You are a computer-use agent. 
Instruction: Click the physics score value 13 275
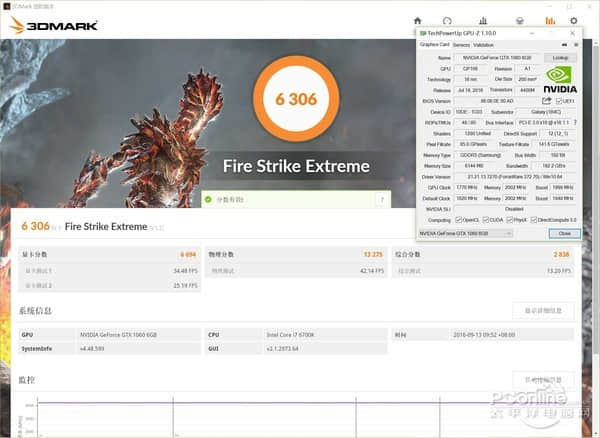pos(373,254)
